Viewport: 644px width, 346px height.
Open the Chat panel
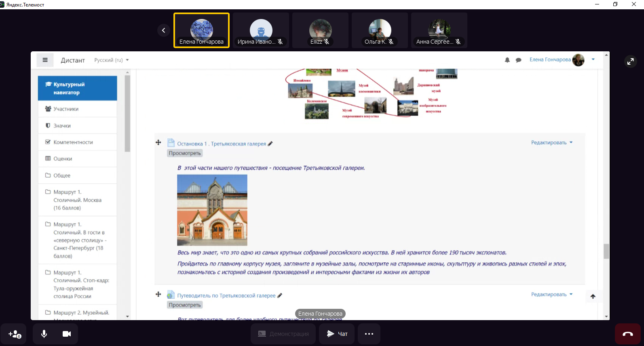point(337,334)
